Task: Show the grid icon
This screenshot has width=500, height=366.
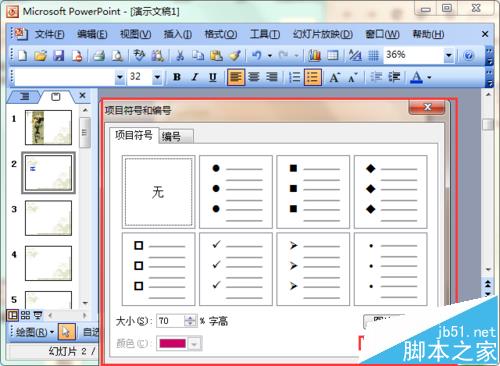Action: point(373,56)
